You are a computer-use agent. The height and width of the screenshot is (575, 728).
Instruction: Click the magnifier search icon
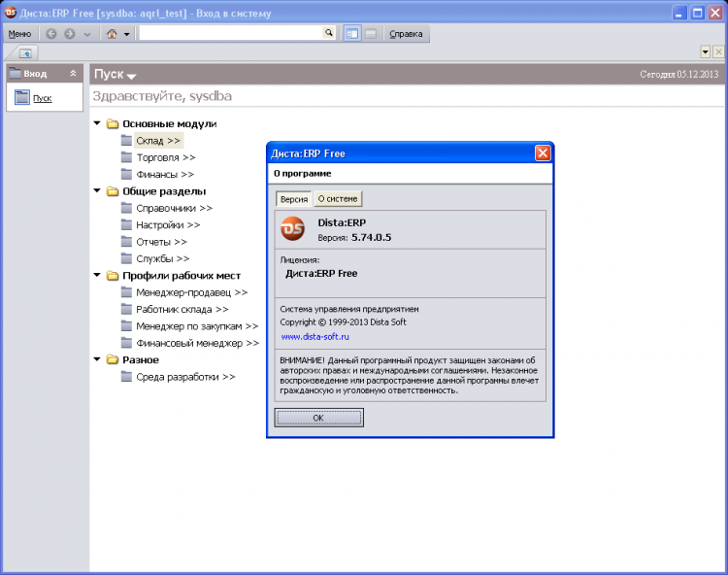point(329,32)
